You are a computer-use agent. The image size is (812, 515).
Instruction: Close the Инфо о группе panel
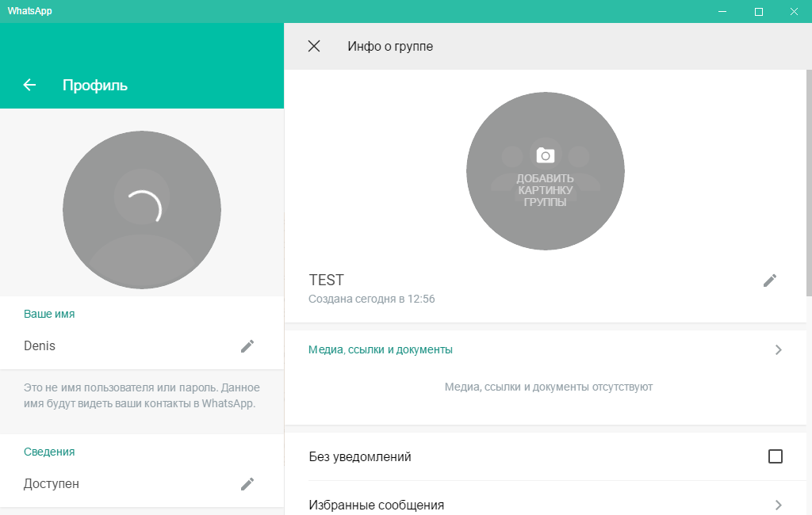point(314,46)
